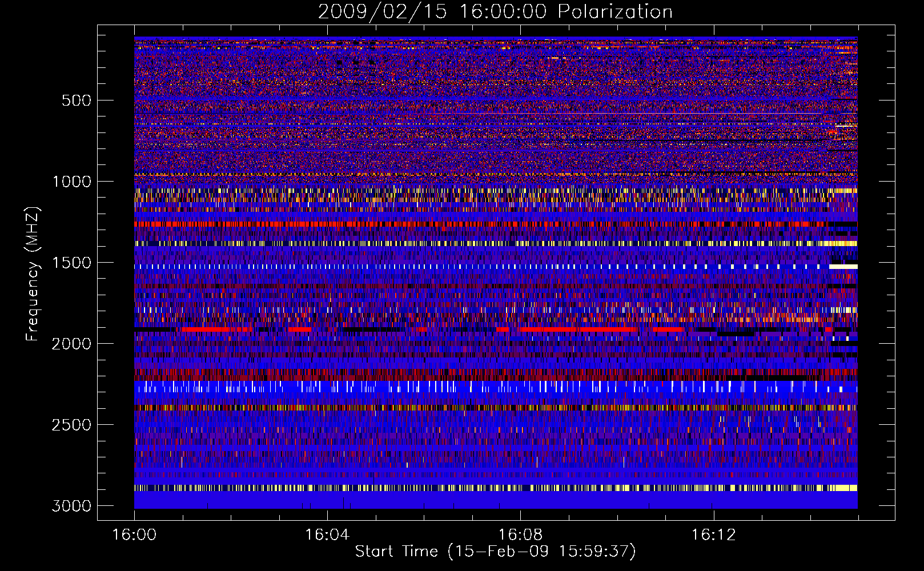Click the 2500 frequency tick label
This screenshot has height=571, width=924.
point(71,425)
